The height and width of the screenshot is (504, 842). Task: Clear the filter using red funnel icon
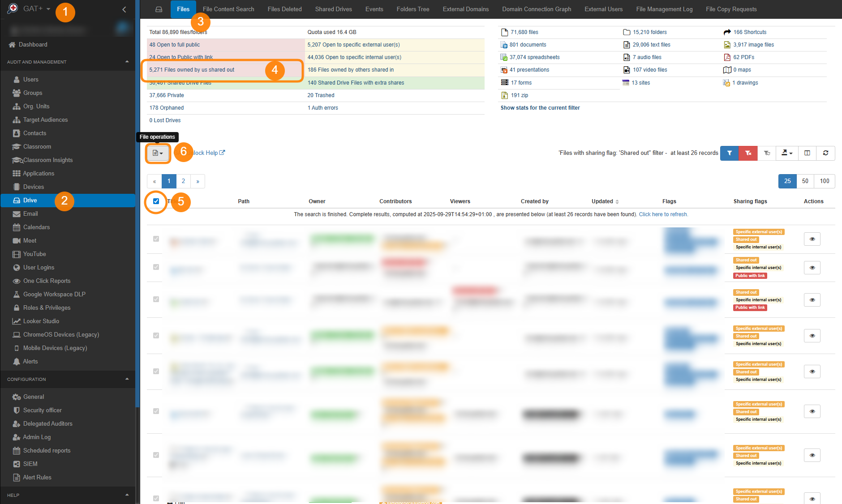(747, 153)
